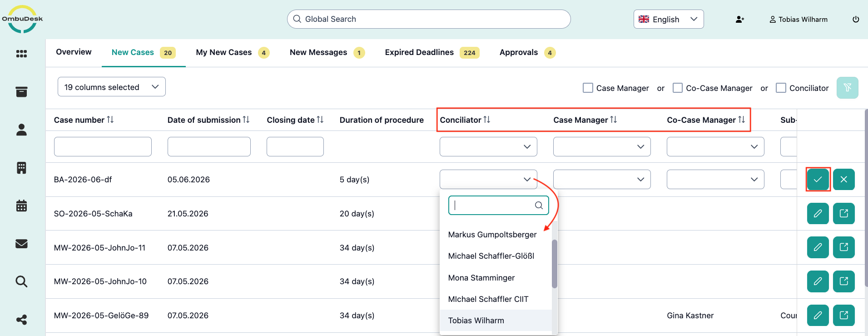Open case MW-2026-05-GelöGe-89 in new window

tap(844, 316)
